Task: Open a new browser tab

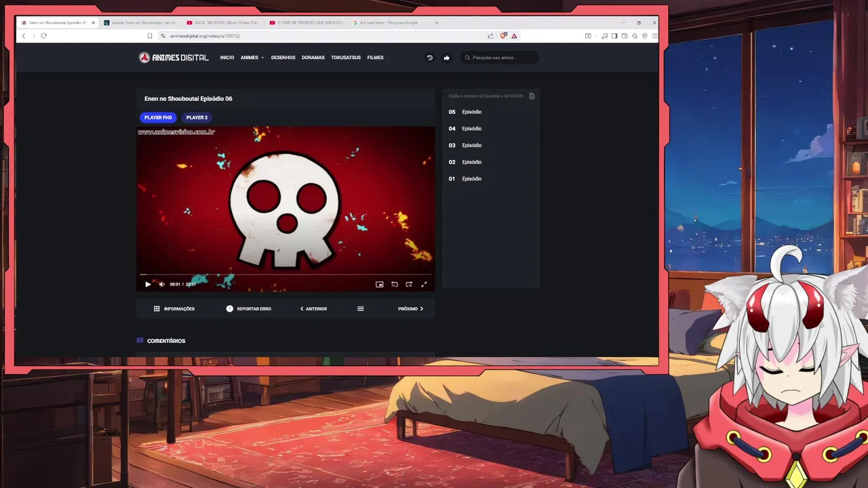Action: (437, 22)
